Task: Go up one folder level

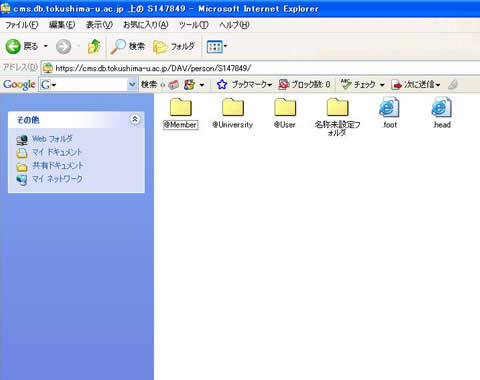Action: pos(94,46)
